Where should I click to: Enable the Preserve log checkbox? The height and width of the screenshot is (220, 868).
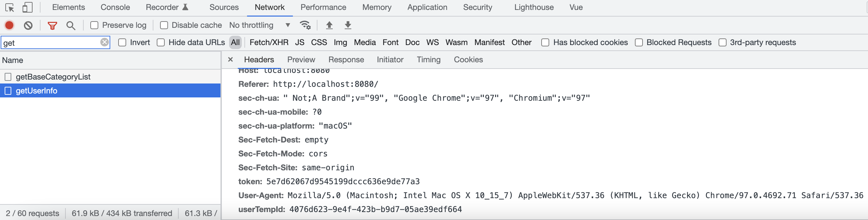point(94,25)
